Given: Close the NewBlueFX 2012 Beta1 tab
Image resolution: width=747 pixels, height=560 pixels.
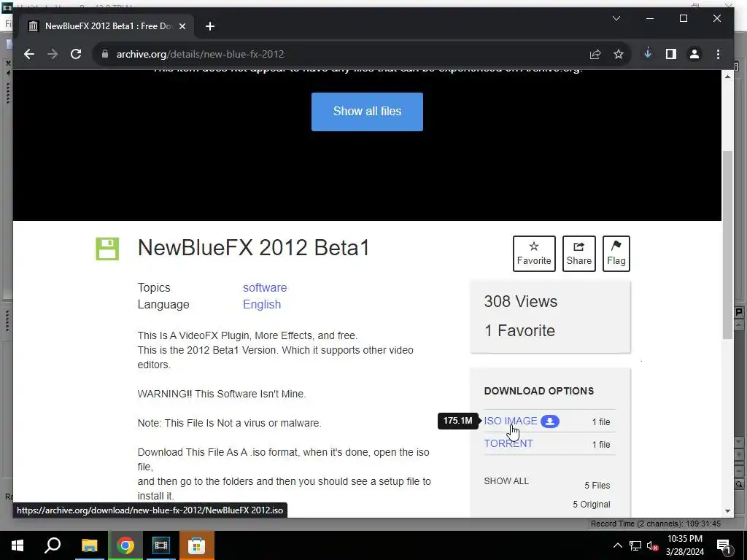Looking at the screenshot, I should pyautogui.click(x=182, y=26).
